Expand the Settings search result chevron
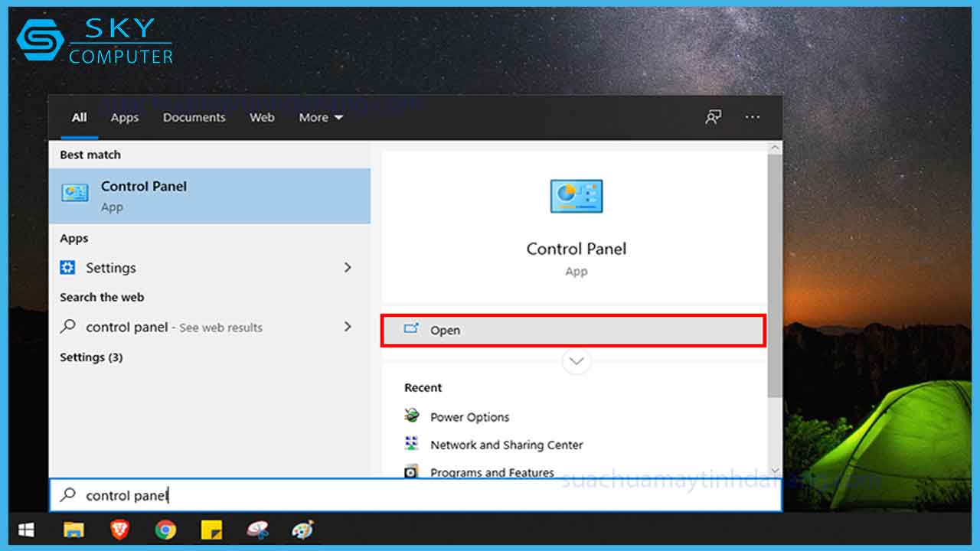 pos(348,268)
